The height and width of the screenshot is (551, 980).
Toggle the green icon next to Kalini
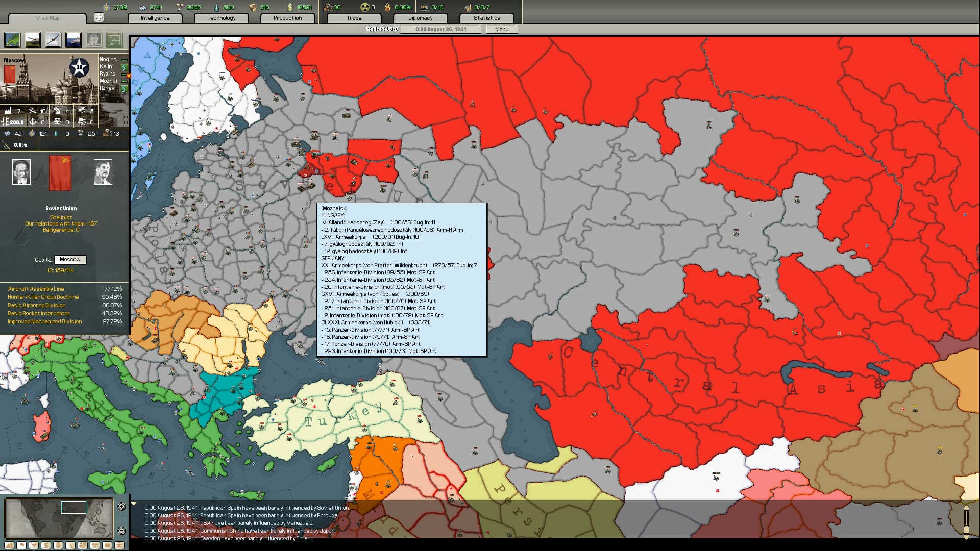(x=124, y=67)
